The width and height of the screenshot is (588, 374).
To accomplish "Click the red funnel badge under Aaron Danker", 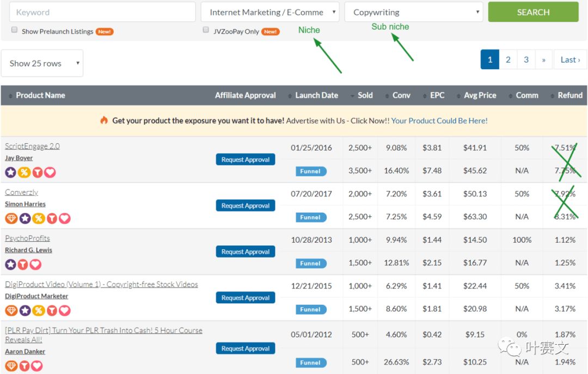I will coord(24,366).
